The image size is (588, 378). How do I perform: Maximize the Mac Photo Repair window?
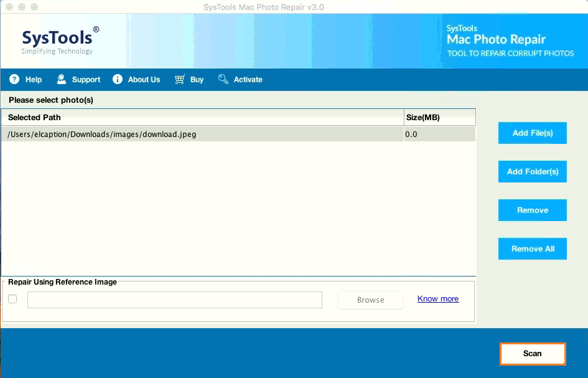34,7
